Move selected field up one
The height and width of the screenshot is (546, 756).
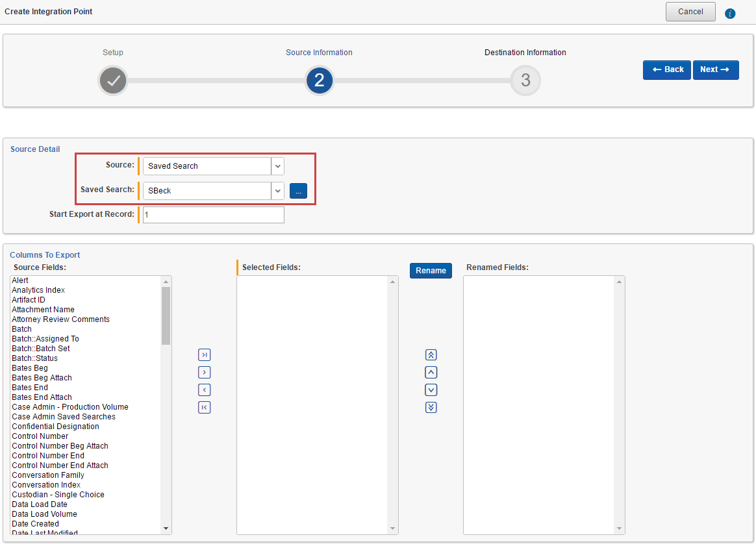[431, 373]
